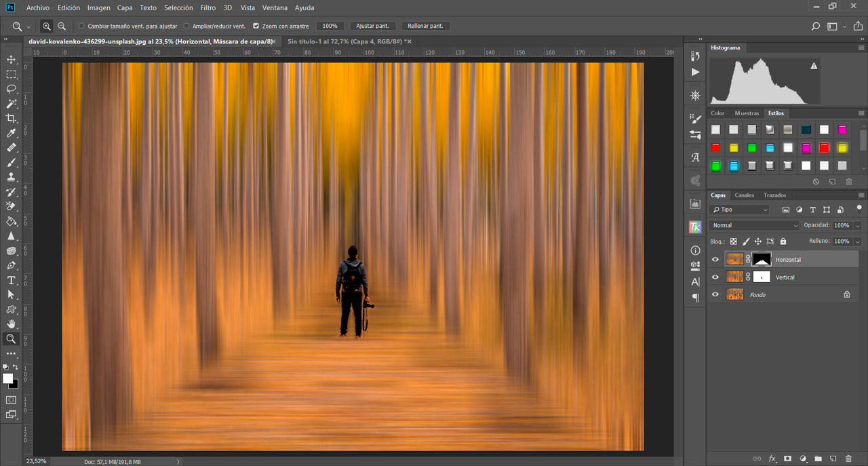The width and height of the screenshot is (868, 466).
Task: Click the 'Ajustar pant.' button
Action: (372, 26)
